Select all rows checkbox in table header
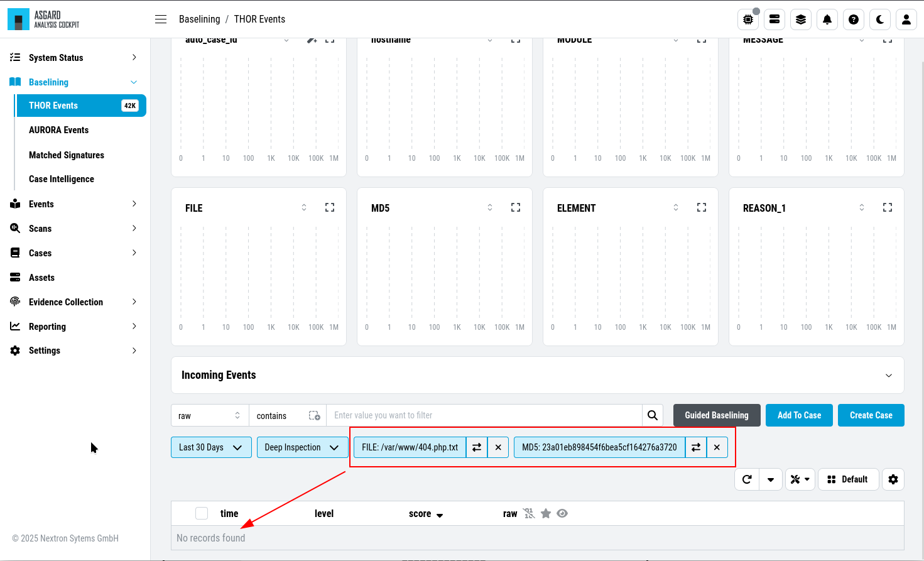924x561 pixels. (202, 513)
